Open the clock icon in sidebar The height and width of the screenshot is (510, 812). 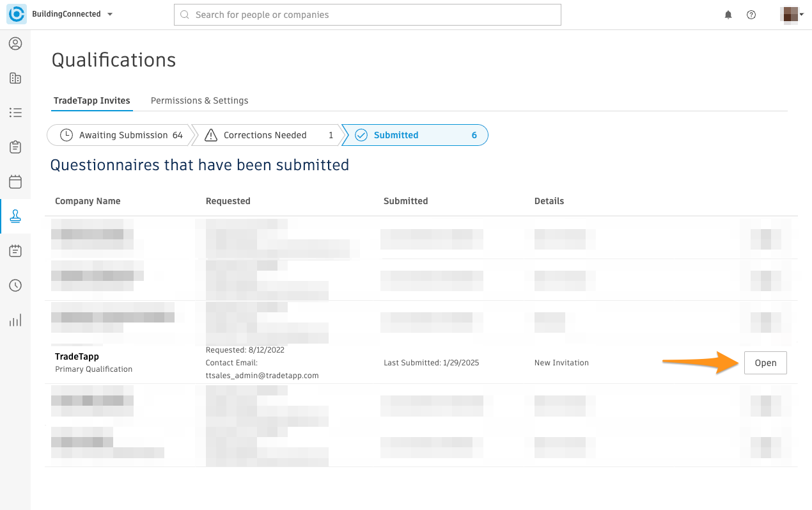[15, 285]
